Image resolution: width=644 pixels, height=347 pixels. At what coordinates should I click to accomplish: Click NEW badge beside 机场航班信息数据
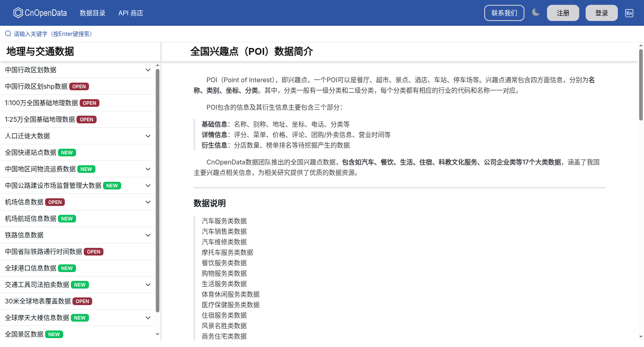(67, 219)
